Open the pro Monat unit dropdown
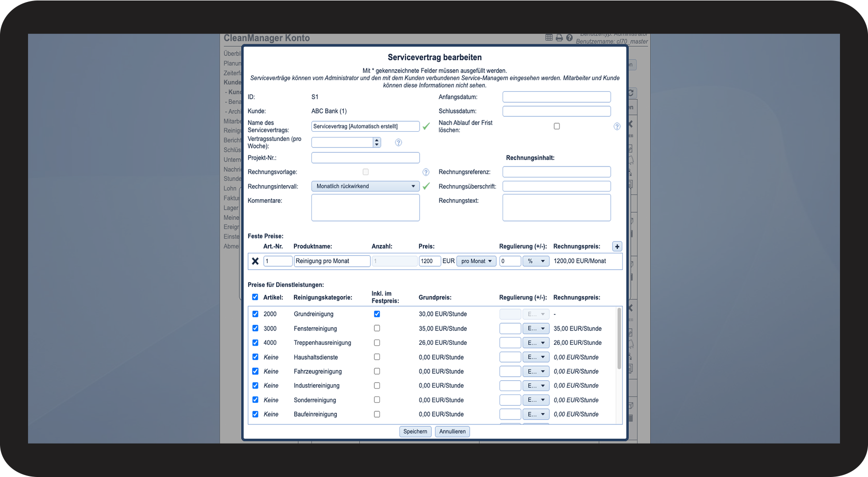The width and height of the screenshot is (868, 477). coord(476,261)
